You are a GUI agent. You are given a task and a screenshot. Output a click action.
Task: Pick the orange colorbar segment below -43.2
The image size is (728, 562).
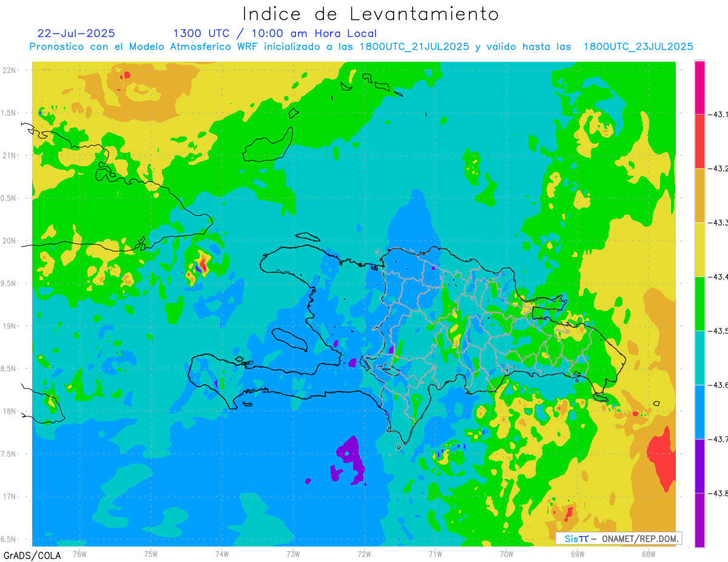tap(699, 195)
